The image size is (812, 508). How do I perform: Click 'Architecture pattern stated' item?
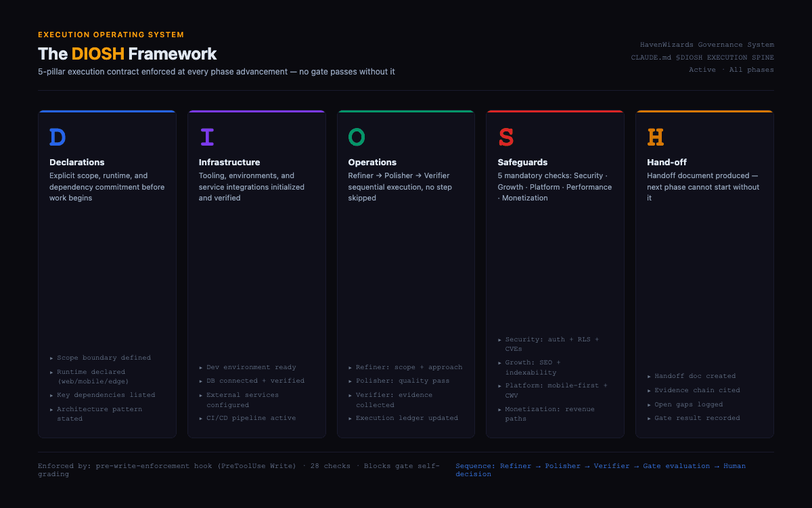[96, 414]
